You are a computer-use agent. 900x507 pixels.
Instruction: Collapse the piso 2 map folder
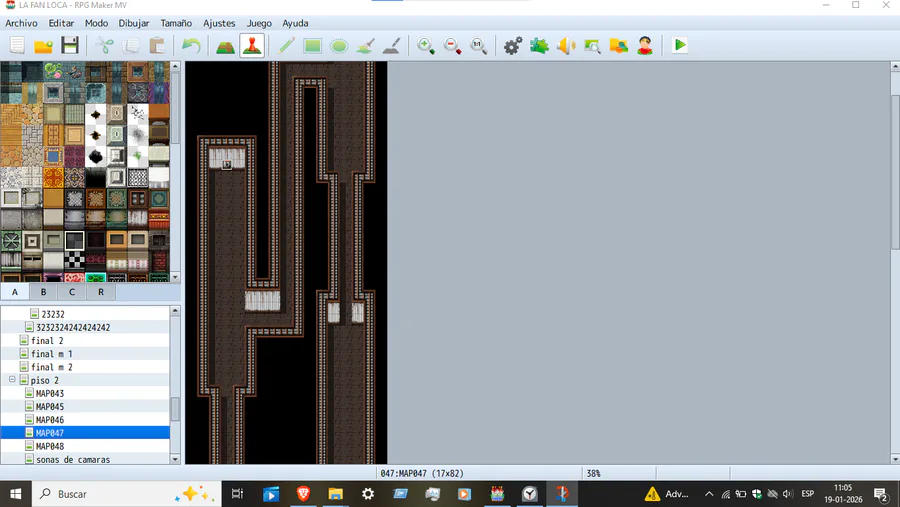point(12,380)
